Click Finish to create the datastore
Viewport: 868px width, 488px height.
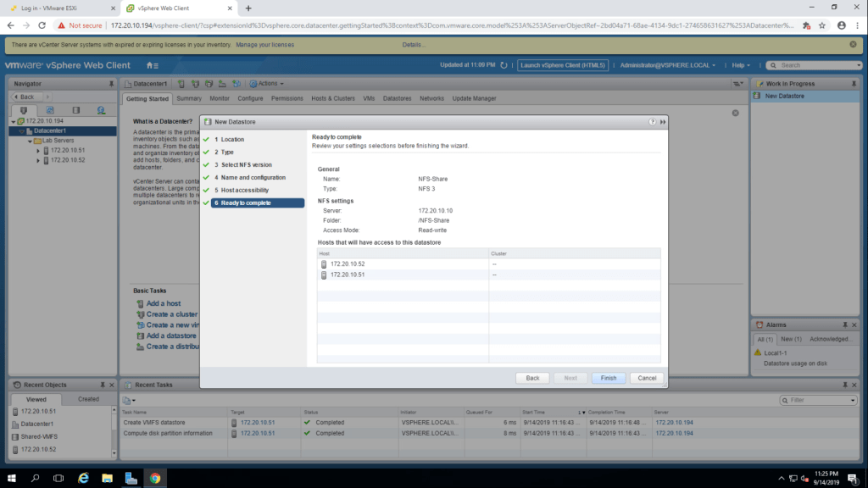[x=608, y=378]
